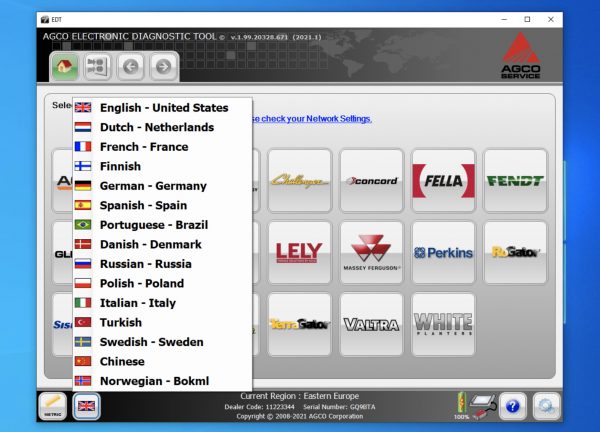The image size is (600, 432).
Task: Choose English - United States language
Action: pyautogui.click(x=162, y=108)
